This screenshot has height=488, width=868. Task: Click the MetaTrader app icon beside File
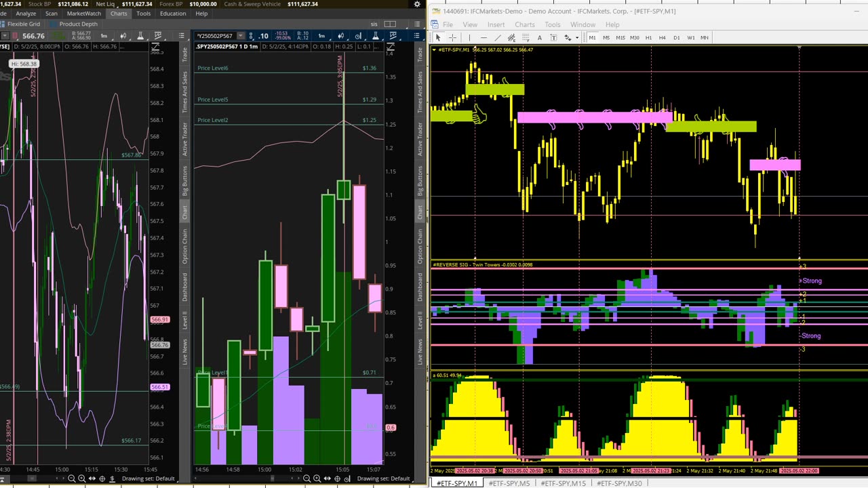pos(435,24)
